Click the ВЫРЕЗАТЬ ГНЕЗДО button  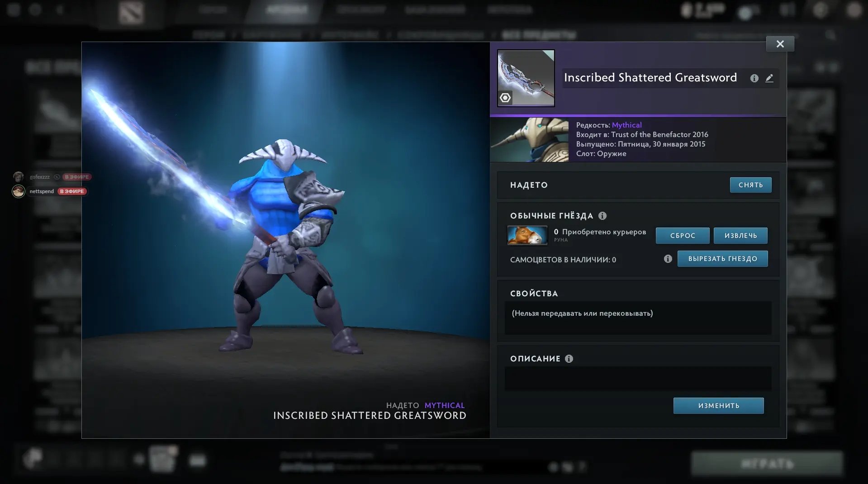click(722, 259)
